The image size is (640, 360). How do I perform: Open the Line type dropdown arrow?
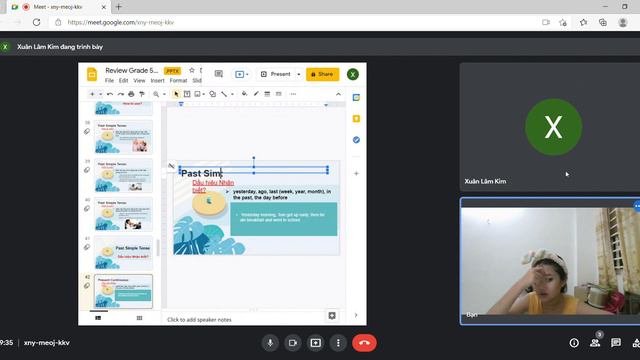pos(232,94)
